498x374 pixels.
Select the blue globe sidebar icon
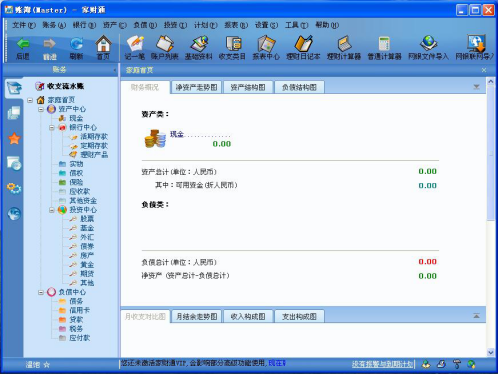point(14,214)
